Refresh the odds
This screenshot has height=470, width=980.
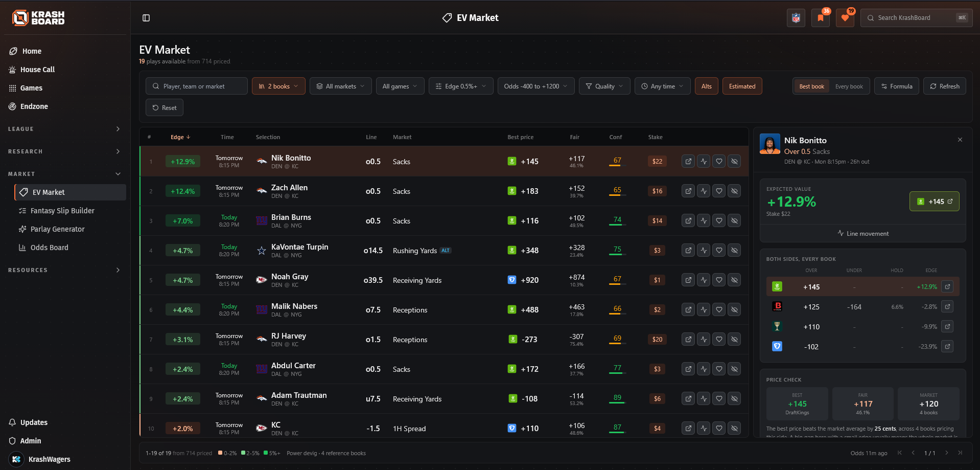click(945, 86)
